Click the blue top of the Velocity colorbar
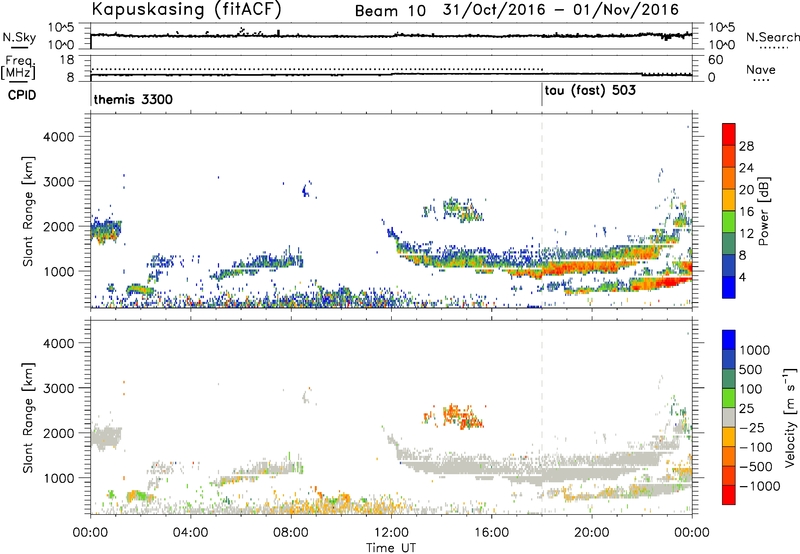This screenshot has height=554, width=800. tap(729, 339)
